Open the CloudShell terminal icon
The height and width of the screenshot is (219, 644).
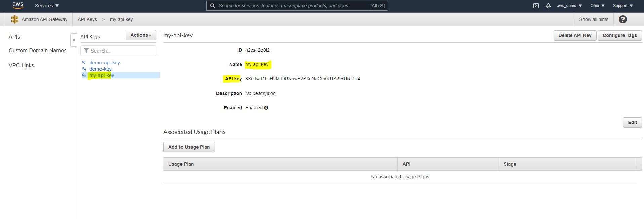coord(536,6)
